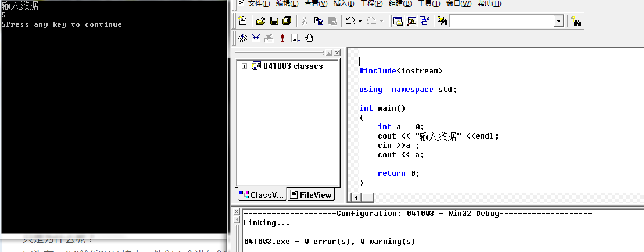Image resolution: width=644 pixels, height=252 pixels.
Task: Open the 组建(B) menu
Action: click(x=400, y=3)
